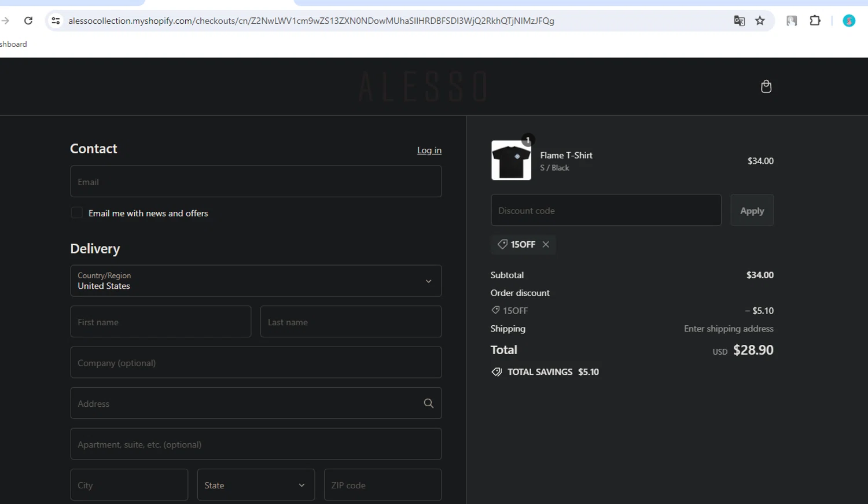Click the S / Black variant text

click(554, 168)
